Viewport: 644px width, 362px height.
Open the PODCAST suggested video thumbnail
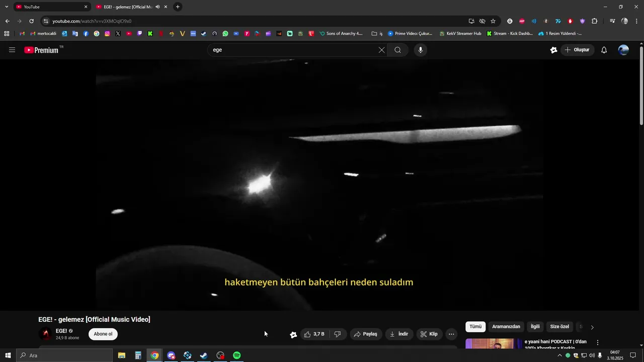point(494,344)
